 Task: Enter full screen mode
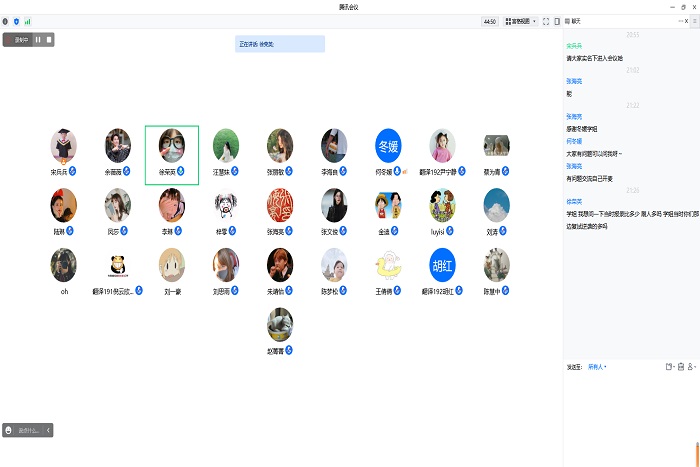pyautogui.click(x=546, y=20)
